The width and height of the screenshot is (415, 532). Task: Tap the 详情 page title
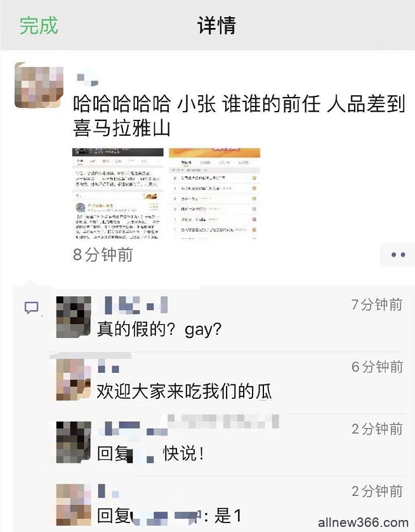216,25
